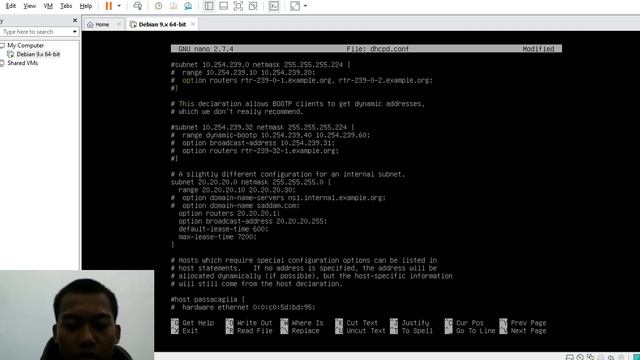Click line '#host passacaglia'
The image size is (640, 360).
point(208,300)
